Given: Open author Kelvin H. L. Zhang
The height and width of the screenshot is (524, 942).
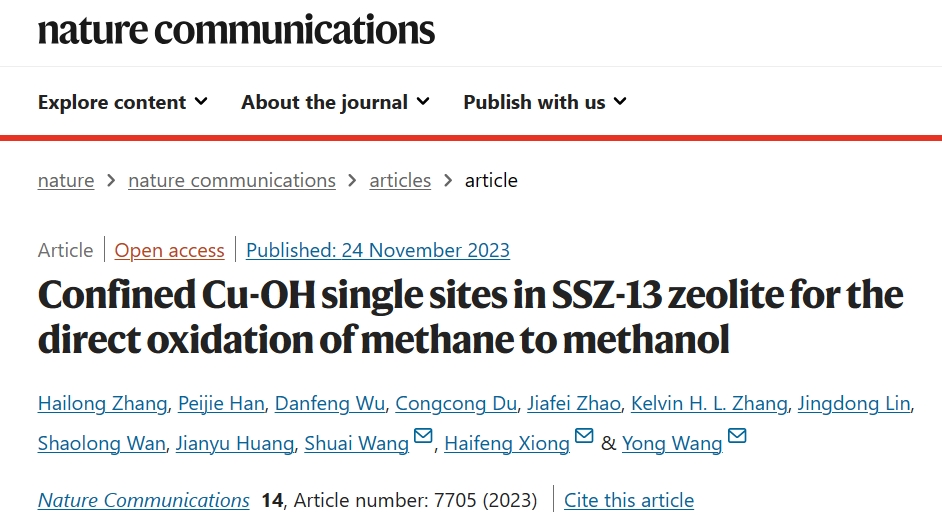Looking at the screenshot, I should pyautogui.click(x=709, y=403).
